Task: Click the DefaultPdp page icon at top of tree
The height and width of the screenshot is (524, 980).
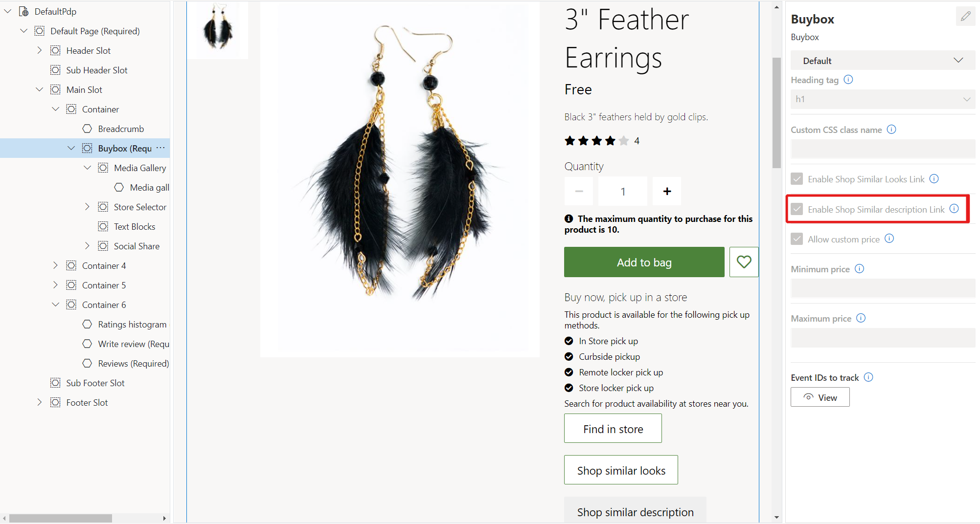Action: (x=23, y=11)
